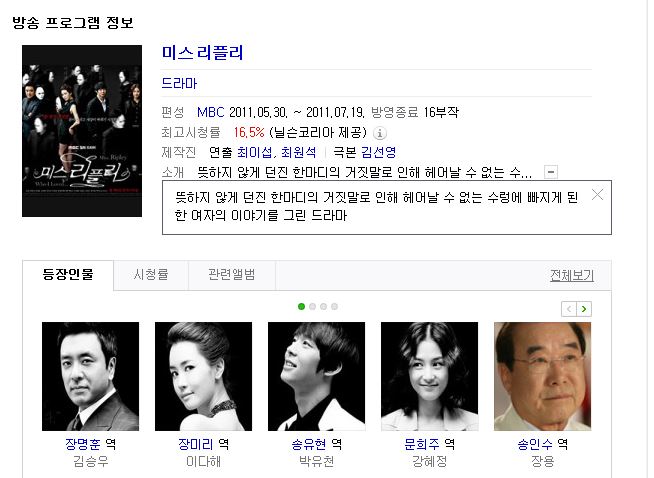Click the 드라마 genre link
Viewport: 654px width, 478px height.
tap(179, 83)
